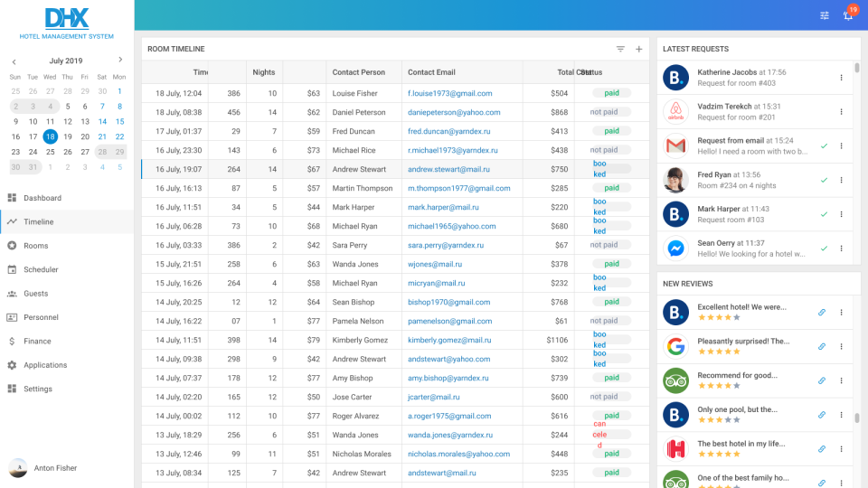Open Applications in the sidebar
Image resolution: width=868 pixels, height=488 pixels.
click(x=66, y=364)
